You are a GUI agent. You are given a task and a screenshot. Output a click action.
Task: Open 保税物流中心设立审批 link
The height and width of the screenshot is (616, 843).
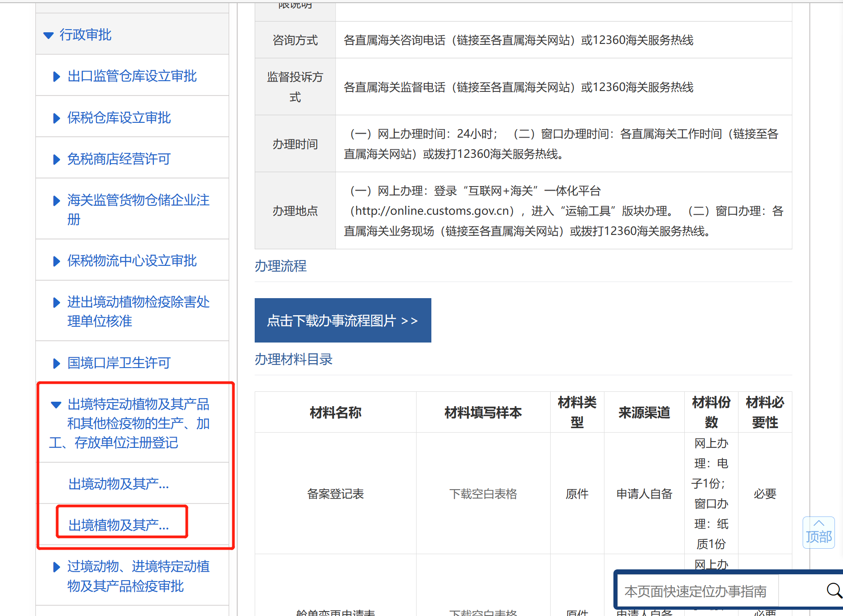[132, 261]
